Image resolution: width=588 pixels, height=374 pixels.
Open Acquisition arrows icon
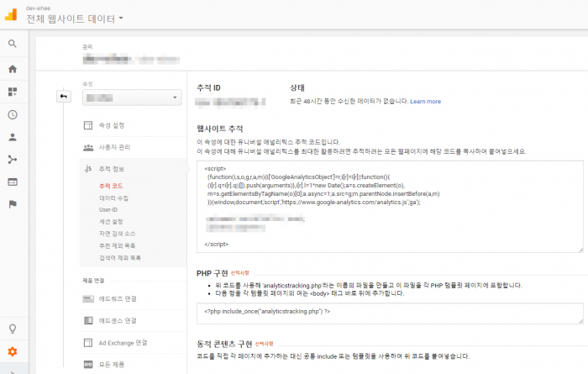(x=13, y=160)
